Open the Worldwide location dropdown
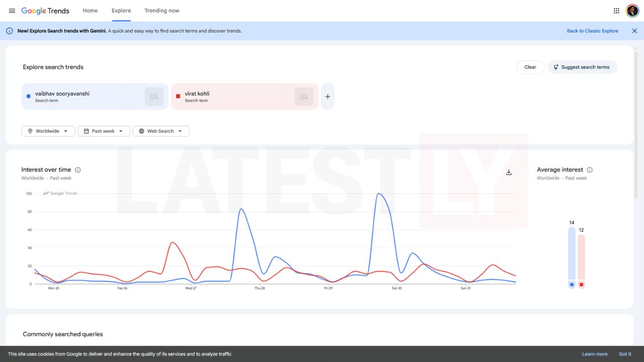This screenshot has width=644, height=362. pyautogui.click(x=48, y=131)
